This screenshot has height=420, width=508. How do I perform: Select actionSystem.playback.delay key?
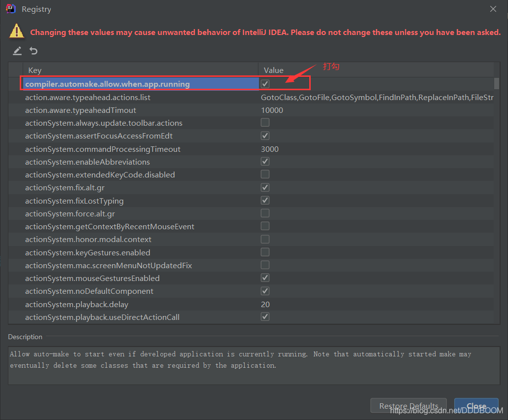(x=77, y=304)
